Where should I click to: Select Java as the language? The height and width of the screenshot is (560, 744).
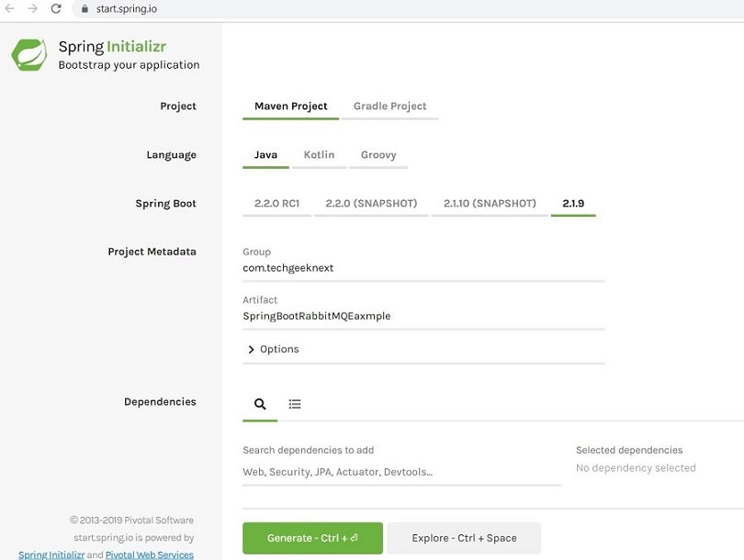tap(265, 155)
